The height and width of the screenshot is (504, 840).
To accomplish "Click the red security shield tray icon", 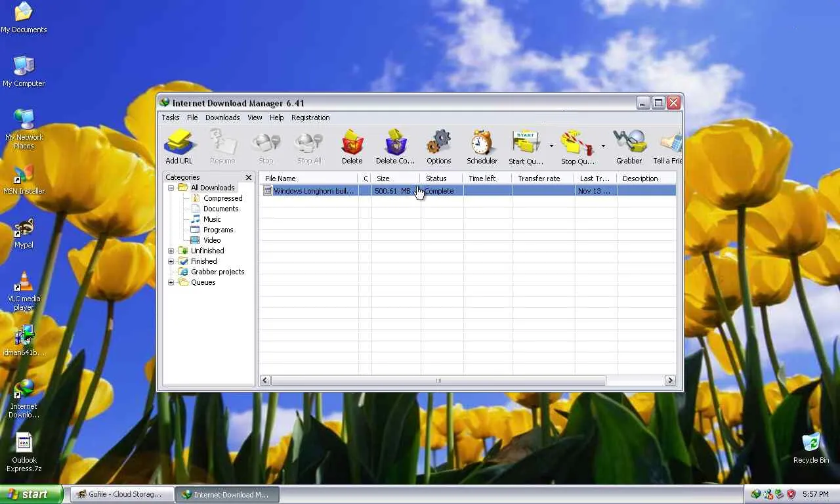I will 791,494.
